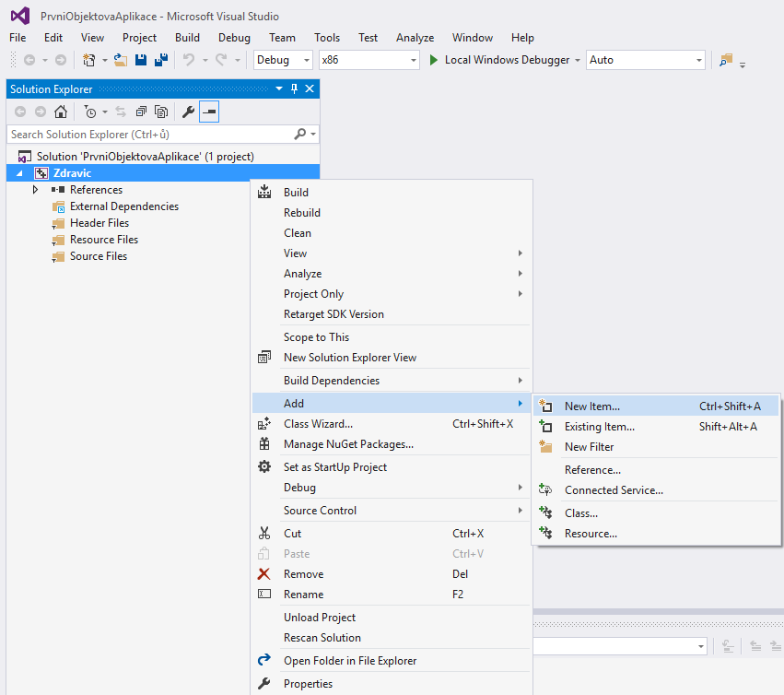
Task: Pin the Solution Explorer panel
Action: coord(294,88)
